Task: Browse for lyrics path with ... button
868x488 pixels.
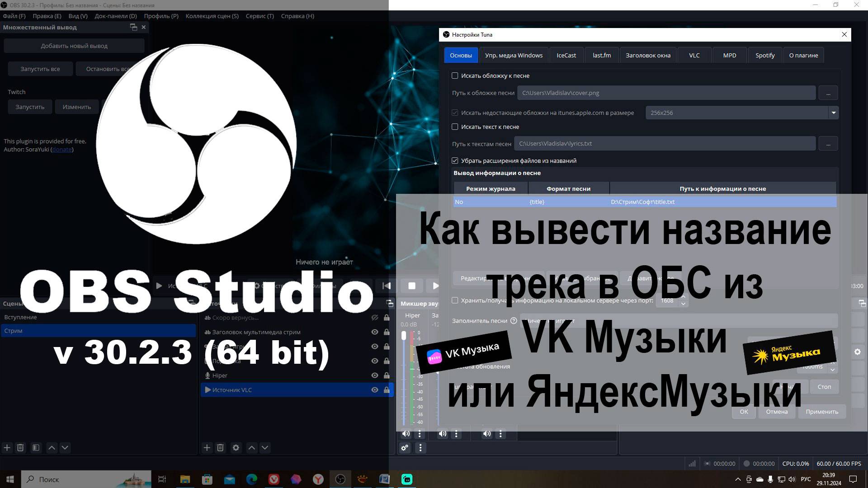Action: click(828, 143)
